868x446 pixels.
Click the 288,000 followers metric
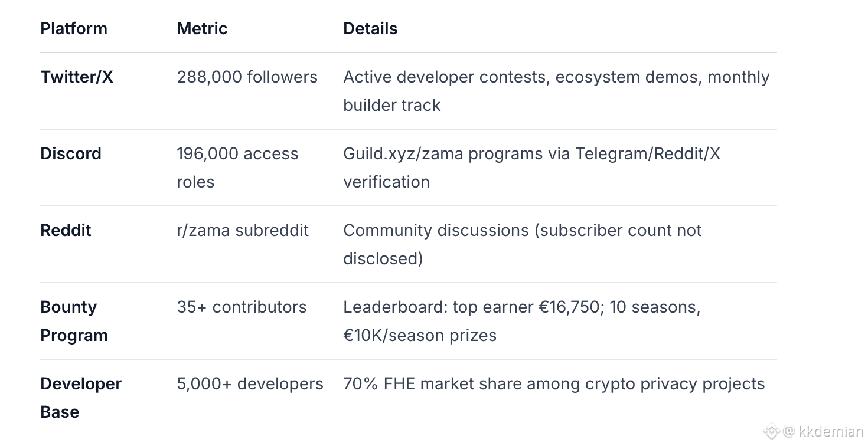tap(247, 77)
